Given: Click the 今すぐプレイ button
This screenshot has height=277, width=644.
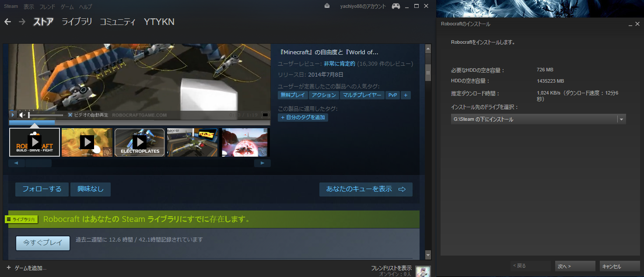Looking at the screenshot, I should pyautogui.click(x=43, y=243).
